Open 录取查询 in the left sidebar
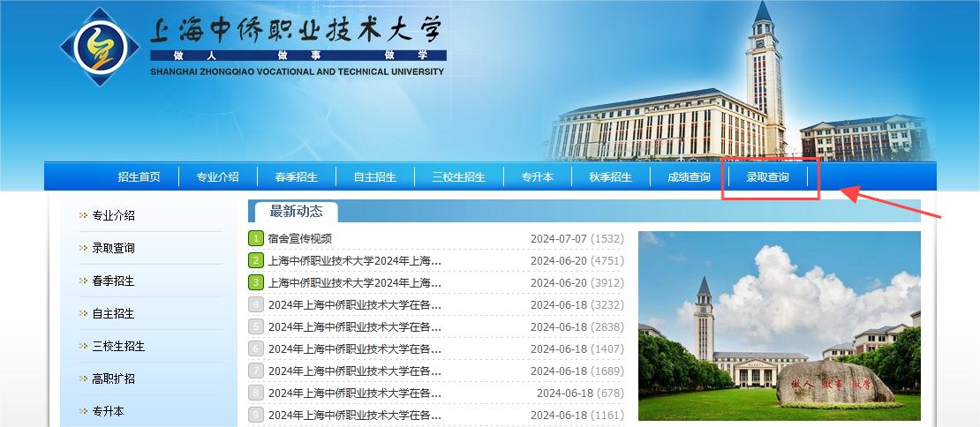Image resolution: width=980 pixels, height=427 pixels. (x=114, y=248)
